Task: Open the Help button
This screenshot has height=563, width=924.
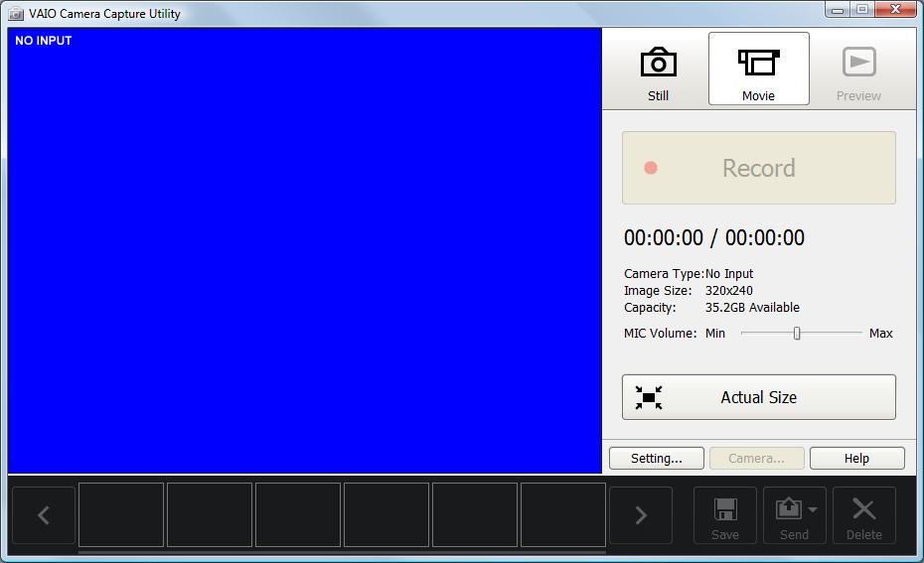Action: [856, 458]
